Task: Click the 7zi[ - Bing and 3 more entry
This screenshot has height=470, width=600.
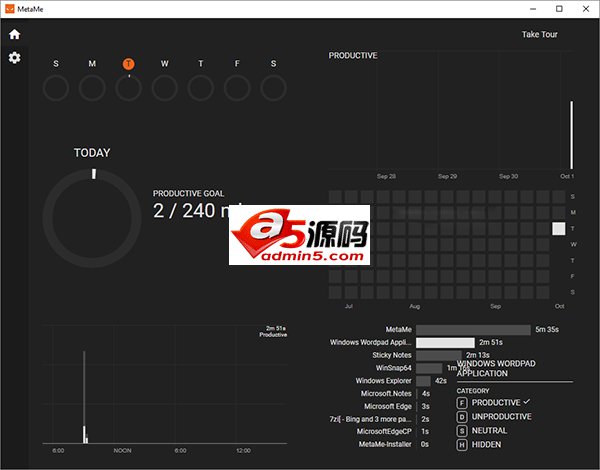Action: [x=370, y=419]
